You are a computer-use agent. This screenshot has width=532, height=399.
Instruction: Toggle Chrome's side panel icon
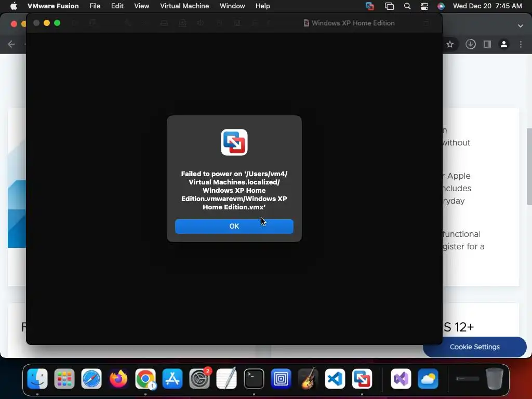pyautogui.click(x=487, y=44)
